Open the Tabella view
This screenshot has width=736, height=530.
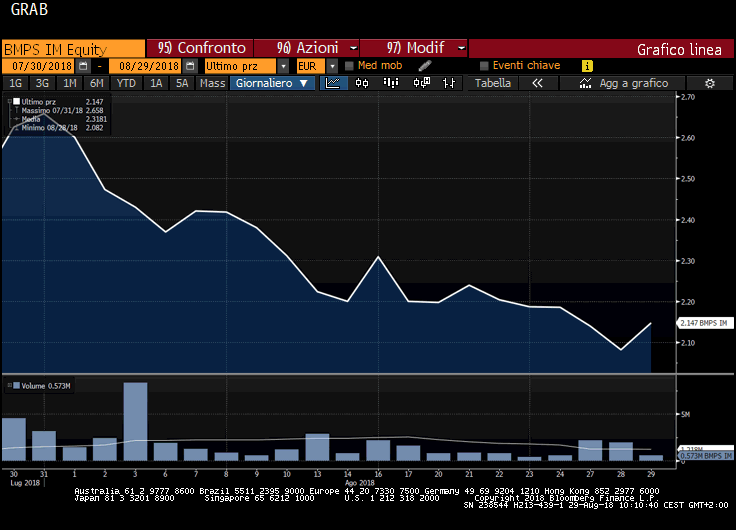pos(492,83)
